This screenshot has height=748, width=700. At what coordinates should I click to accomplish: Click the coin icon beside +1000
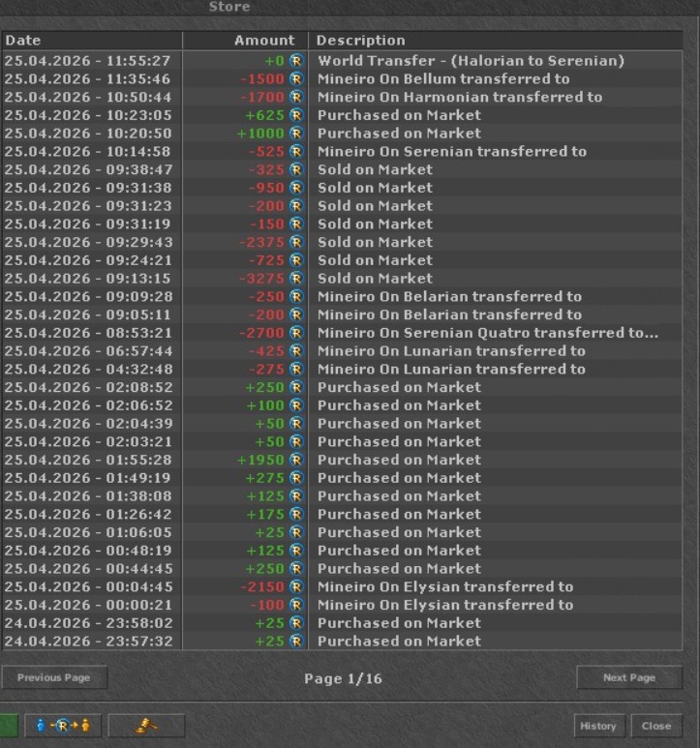tap(296, 134)
